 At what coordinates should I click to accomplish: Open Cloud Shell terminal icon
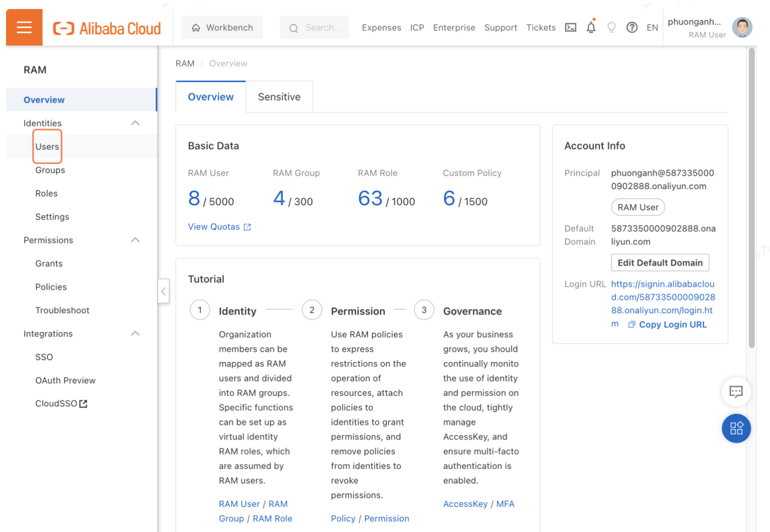click(570, 28)
